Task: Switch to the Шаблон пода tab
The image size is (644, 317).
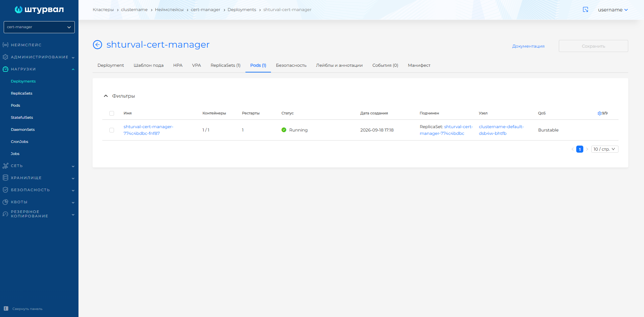Action: [x=149, y=65]
